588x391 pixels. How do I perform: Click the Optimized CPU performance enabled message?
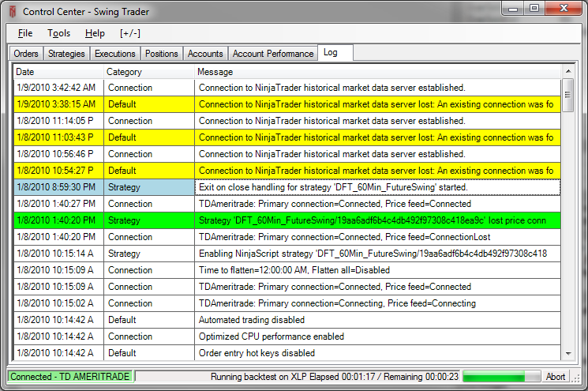[x=377, y=336]
